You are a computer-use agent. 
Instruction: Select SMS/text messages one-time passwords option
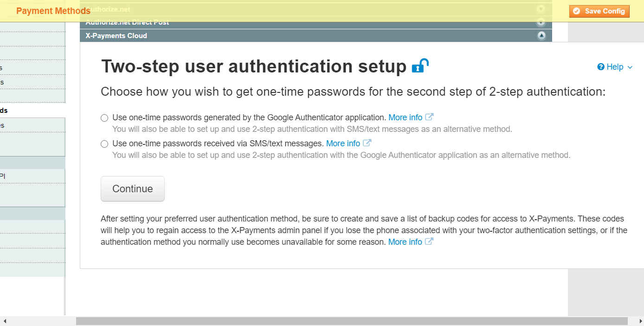click(104, 144)
